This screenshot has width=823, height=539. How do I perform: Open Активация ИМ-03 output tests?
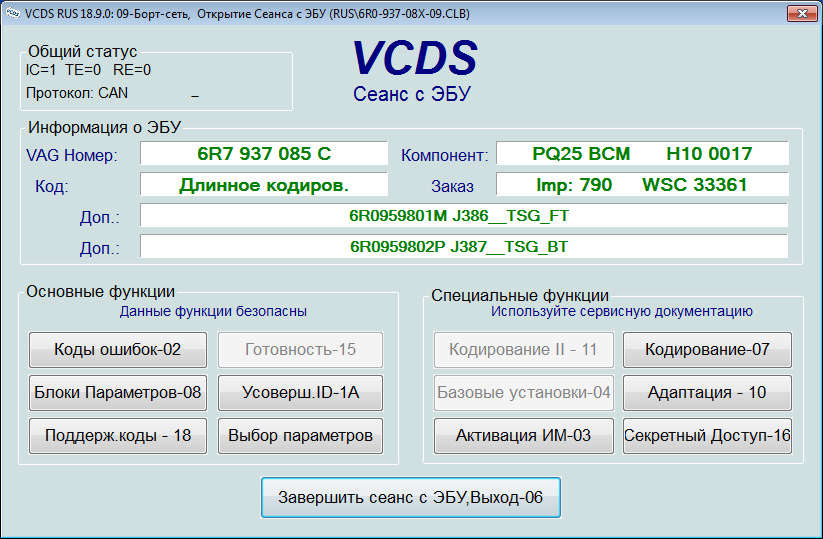[523, 436]
